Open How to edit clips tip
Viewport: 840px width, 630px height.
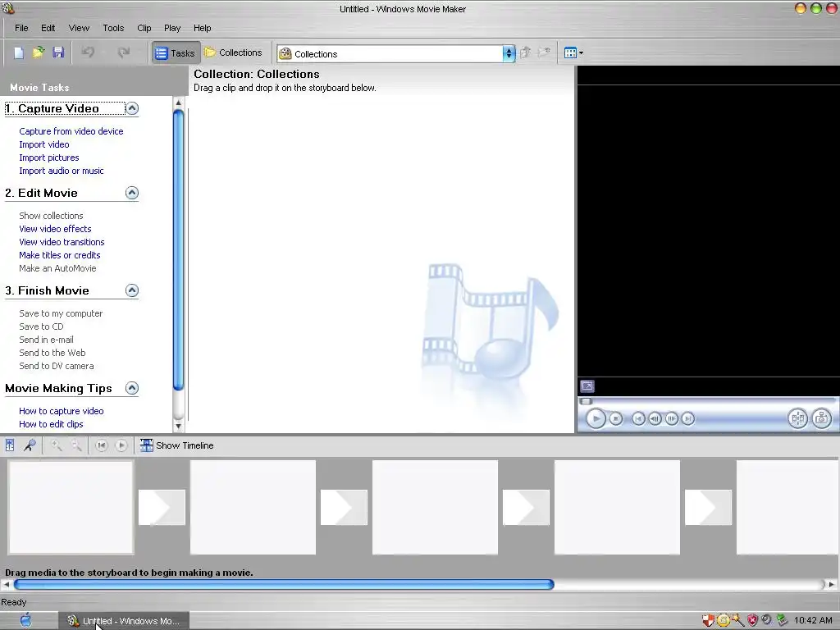point(51,424)
